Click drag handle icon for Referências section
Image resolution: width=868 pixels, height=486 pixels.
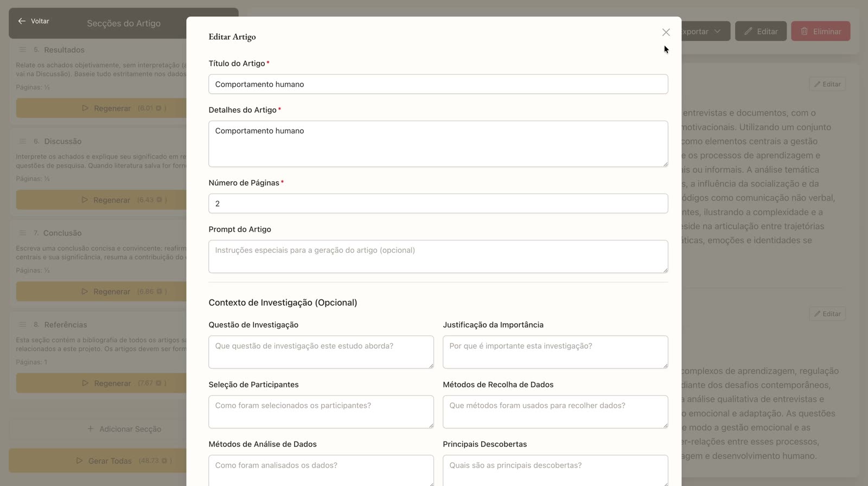[x=23, y=324]
